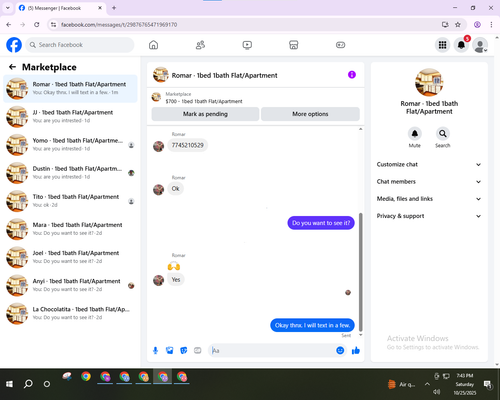Click the Okay thnx I will text message
The height and width of the screenshot is (400, 500).
click(312, 325)
